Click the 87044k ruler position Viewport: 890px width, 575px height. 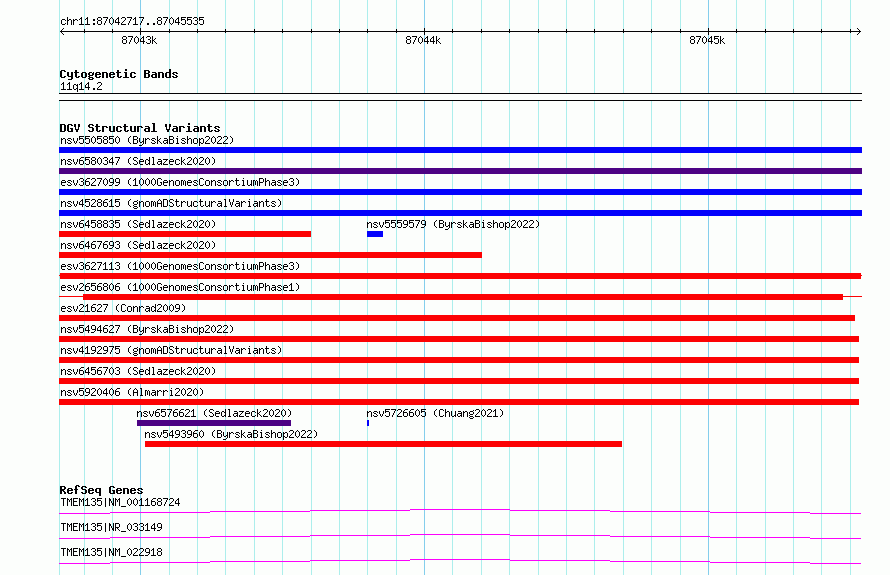[x=423, y=40]
